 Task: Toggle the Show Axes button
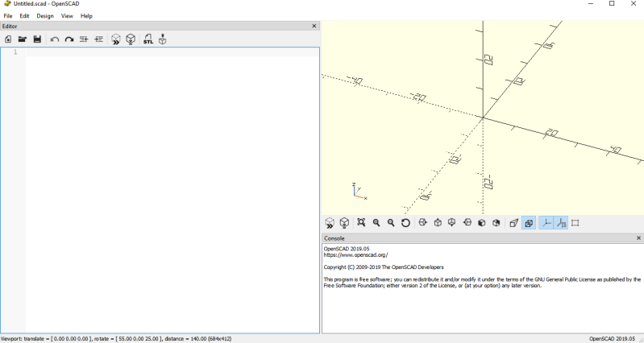pyautogui.click(x=546, y=223)
